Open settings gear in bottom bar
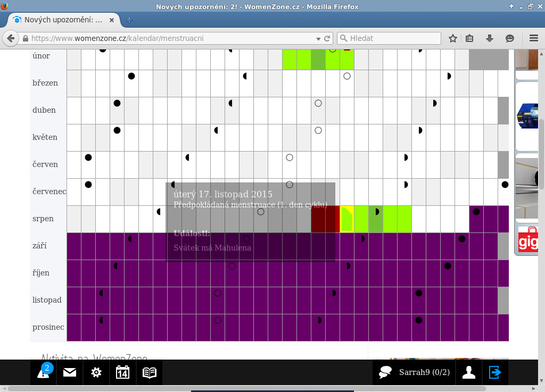545x392 pixels. click(96, 373)
